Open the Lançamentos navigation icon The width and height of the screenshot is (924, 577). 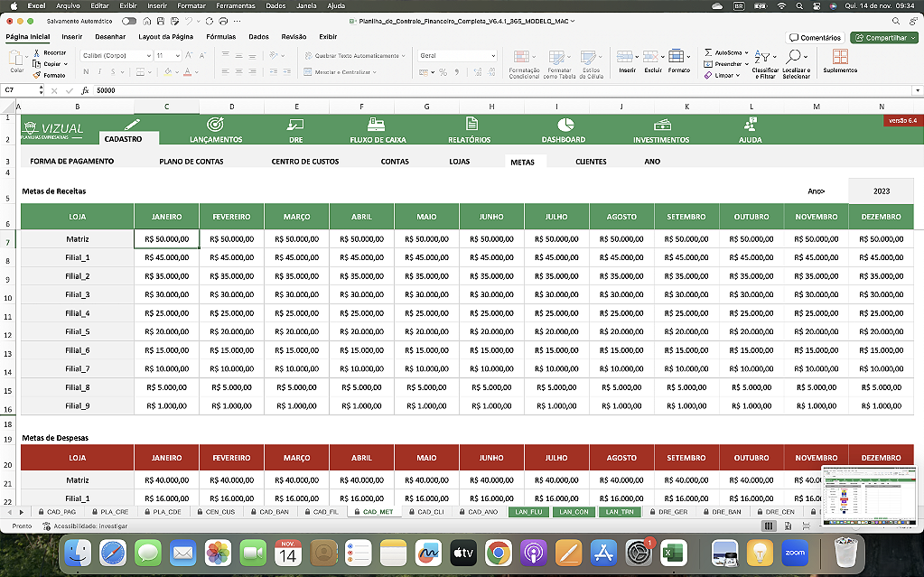point(215,125)
